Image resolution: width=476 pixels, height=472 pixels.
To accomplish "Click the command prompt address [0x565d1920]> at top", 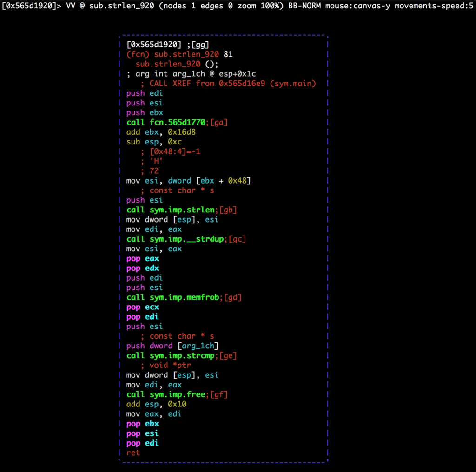I will pyautogui.click(x=31, y=6).
